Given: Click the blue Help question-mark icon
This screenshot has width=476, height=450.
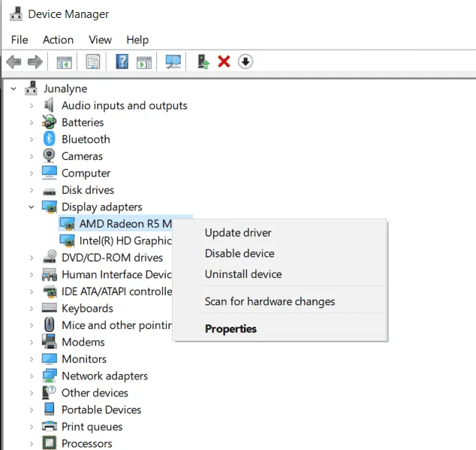Looking at the screenshot, I should coord(122,62).
